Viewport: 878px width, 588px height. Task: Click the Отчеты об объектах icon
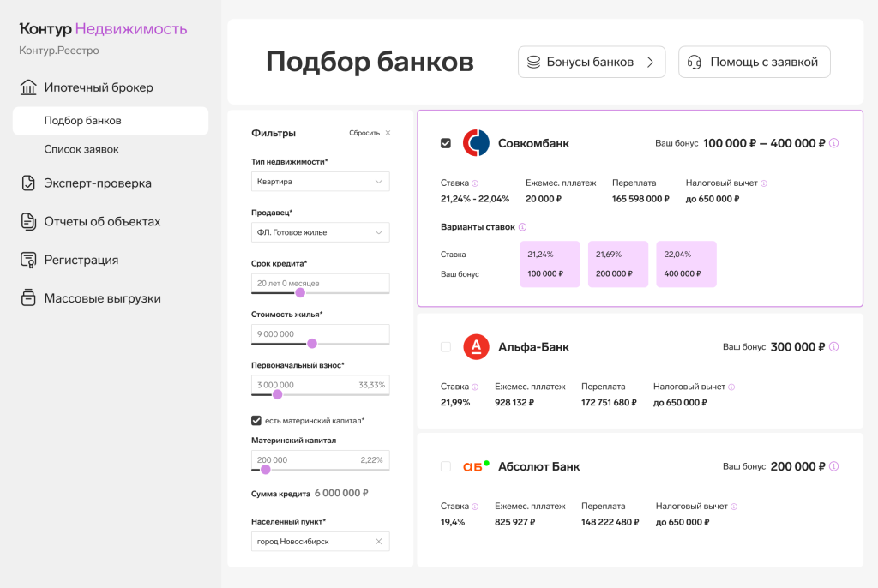28,221
